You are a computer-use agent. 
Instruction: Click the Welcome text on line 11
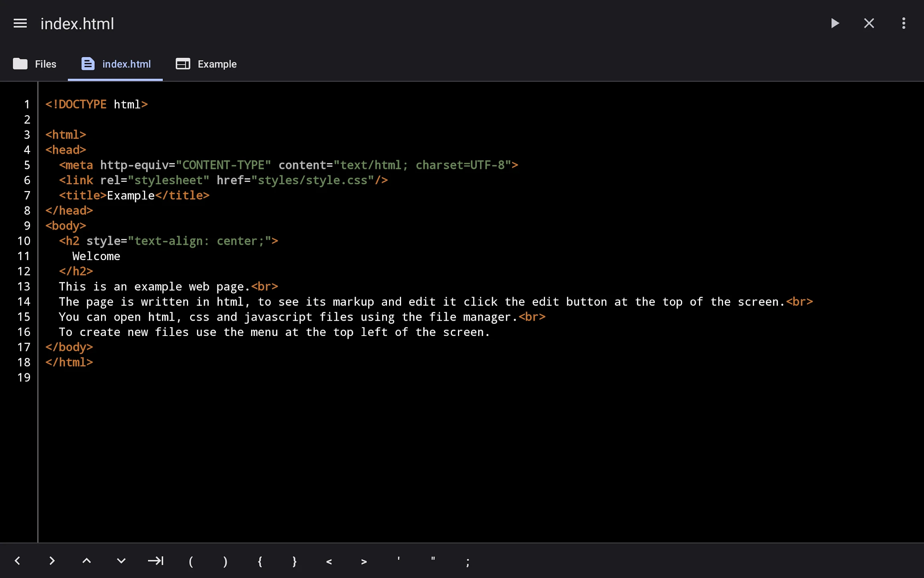(x=96, y=256)
